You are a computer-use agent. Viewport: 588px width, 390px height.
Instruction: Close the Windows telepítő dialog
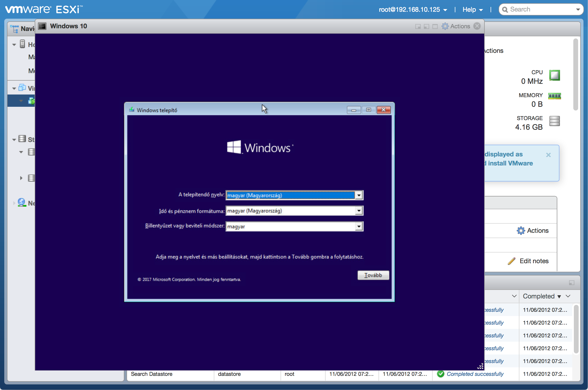[x=384, y=110]
